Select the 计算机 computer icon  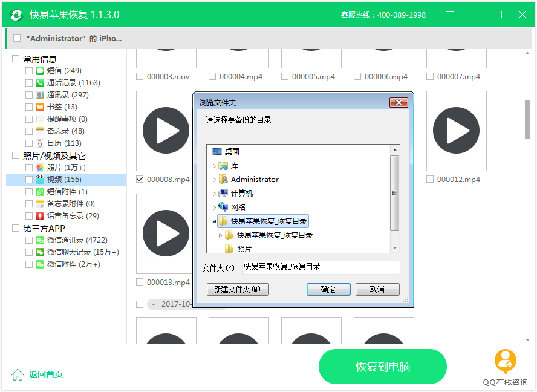[x=223, y=193]
